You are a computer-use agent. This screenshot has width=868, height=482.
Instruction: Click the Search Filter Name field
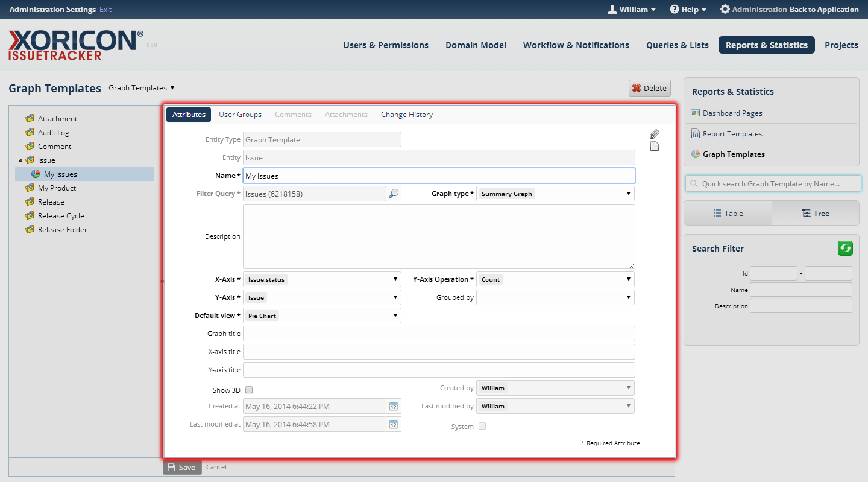pyautogui.click(x=801, y=290)
